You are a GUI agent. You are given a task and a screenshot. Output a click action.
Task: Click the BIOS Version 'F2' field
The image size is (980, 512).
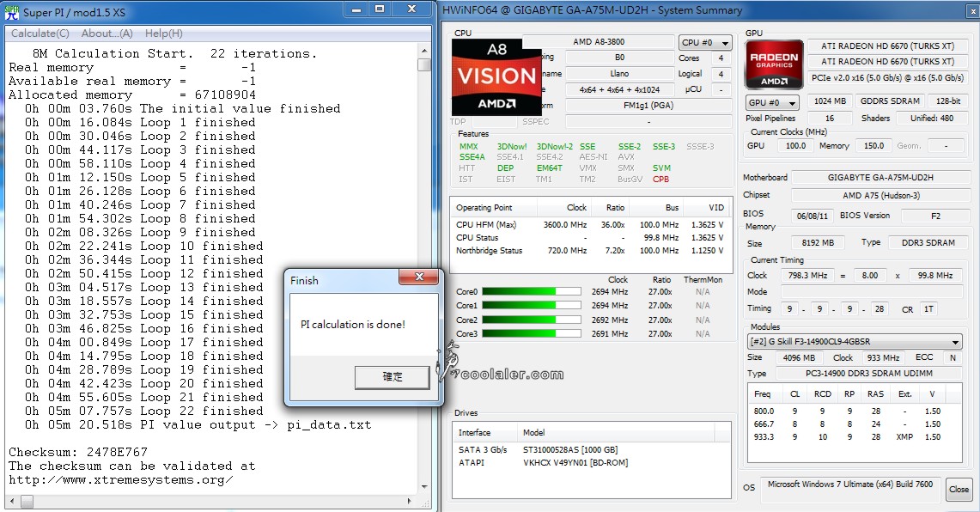(x=935, y=216)
